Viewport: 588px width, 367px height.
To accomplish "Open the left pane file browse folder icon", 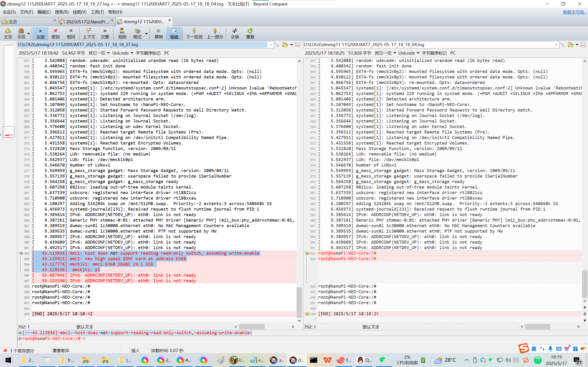I will [285, 45].
